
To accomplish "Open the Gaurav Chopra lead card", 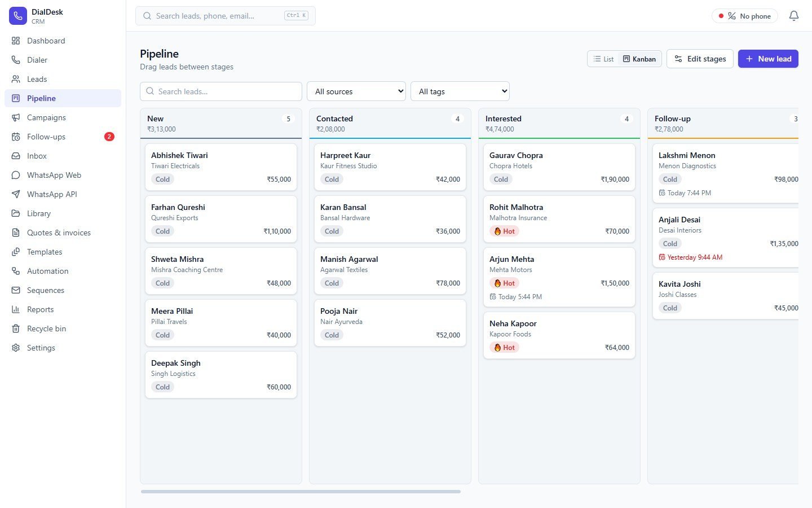I will pos(559,167).
